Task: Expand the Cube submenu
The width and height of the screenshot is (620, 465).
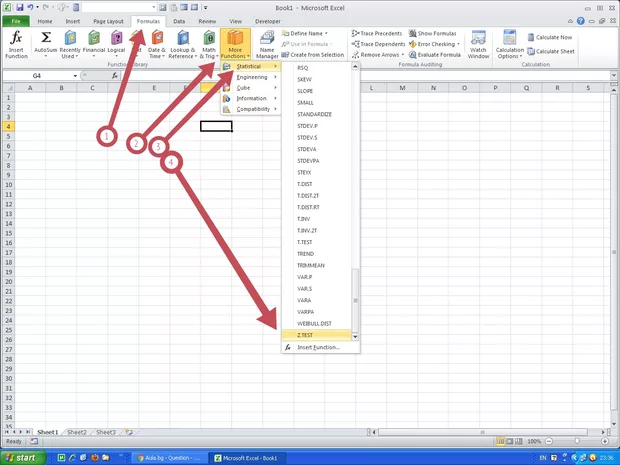Action: tap(251, 88)
